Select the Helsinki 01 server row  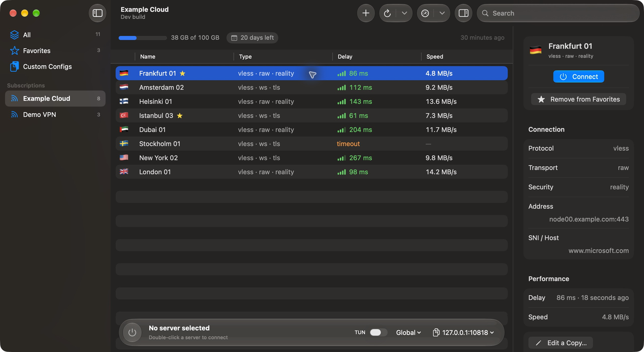point(311,102)
